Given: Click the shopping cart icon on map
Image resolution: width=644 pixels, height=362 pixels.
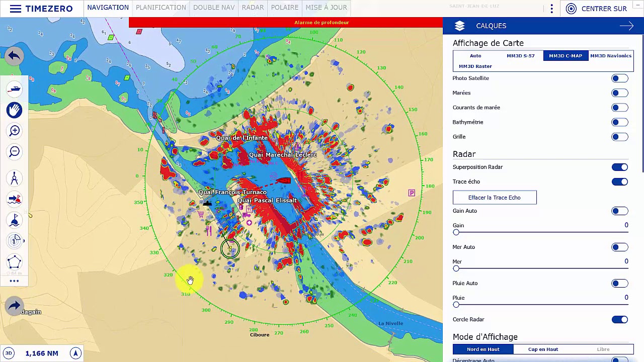Looking at the screenshot, I should [201, 215].
